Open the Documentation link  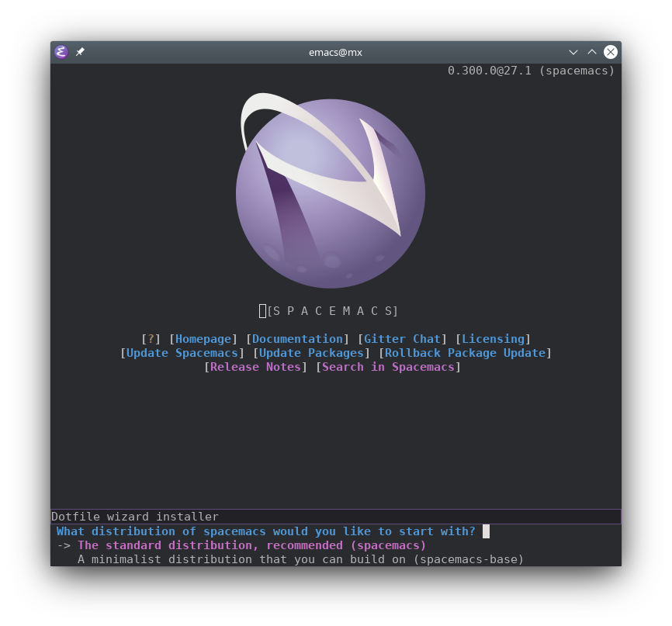click(x=297, y=339)
